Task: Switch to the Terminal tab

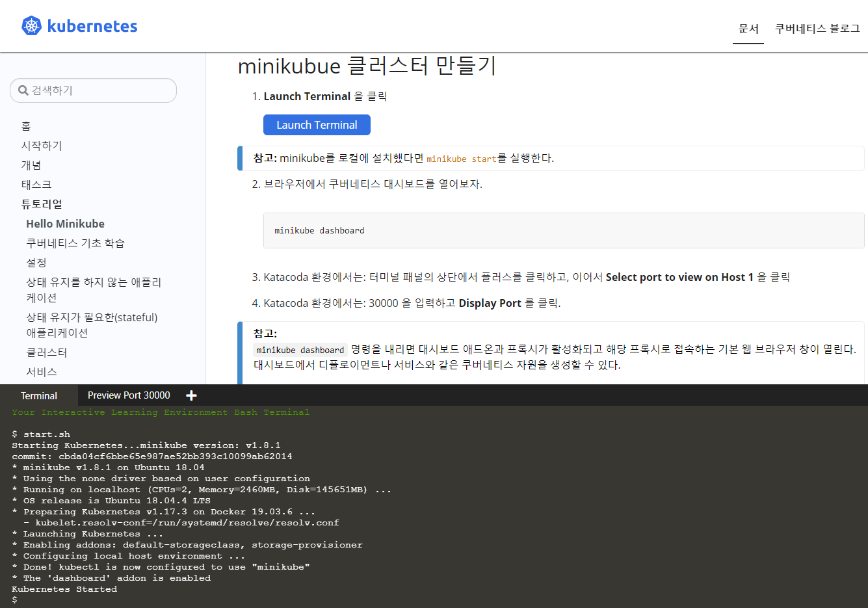Action: (39, 395)
